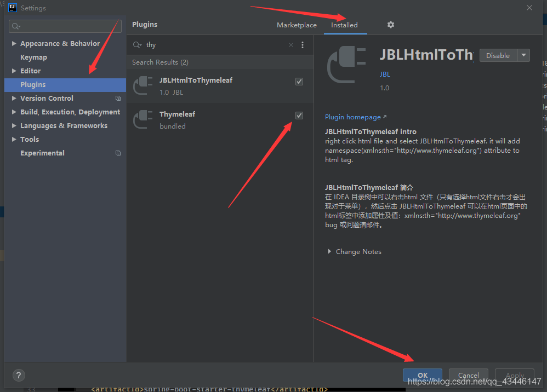This screenshot has height=392, width=547.
Task: Select Experimental in the settings tree
Action: 42,153
